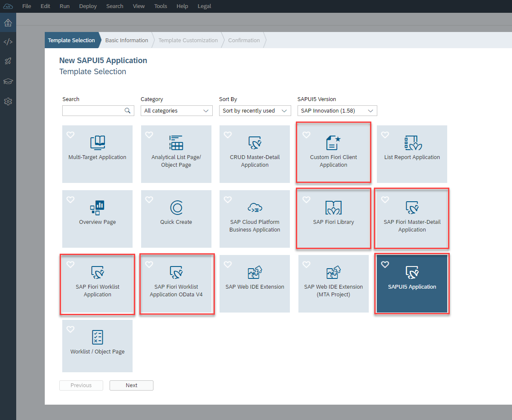512x420 pixels.
Task: Favorite the Analytical List Page tile heart
Action: pos(149,135)
